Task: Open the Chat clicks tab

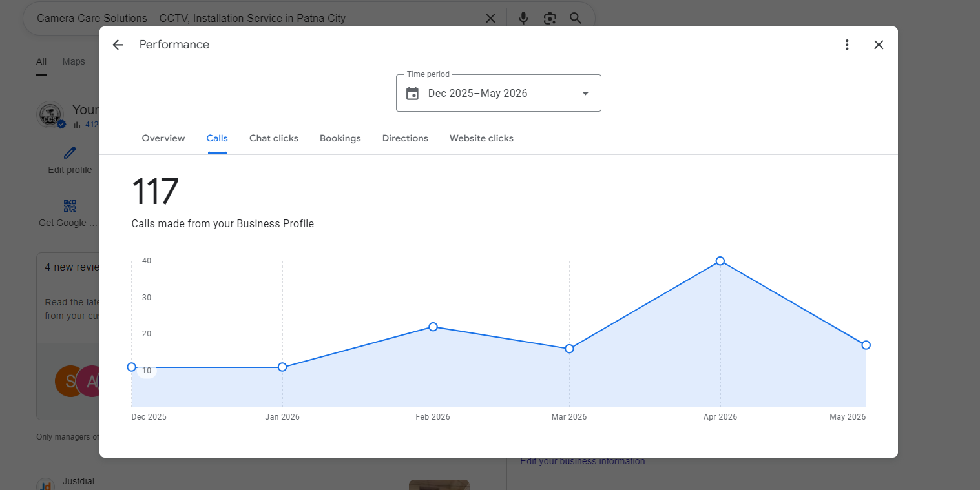Action: [x=274, y=138]
